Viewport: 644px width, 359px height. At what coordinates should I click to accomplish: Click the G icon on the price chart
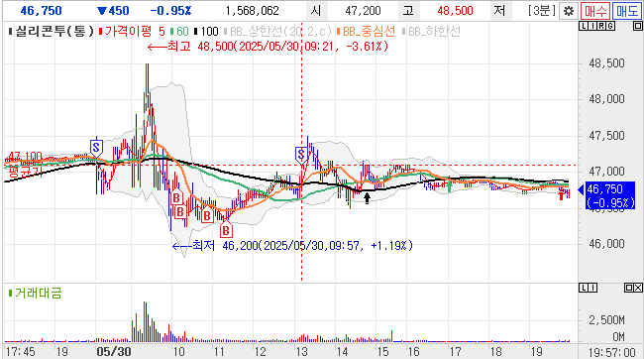tap(610, 27)
